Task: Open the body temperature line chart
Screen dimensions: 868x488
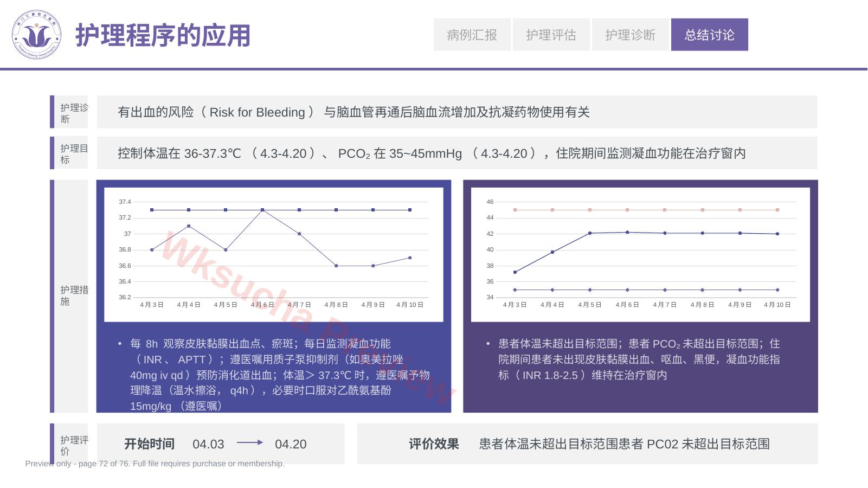Action: (274, 254)
